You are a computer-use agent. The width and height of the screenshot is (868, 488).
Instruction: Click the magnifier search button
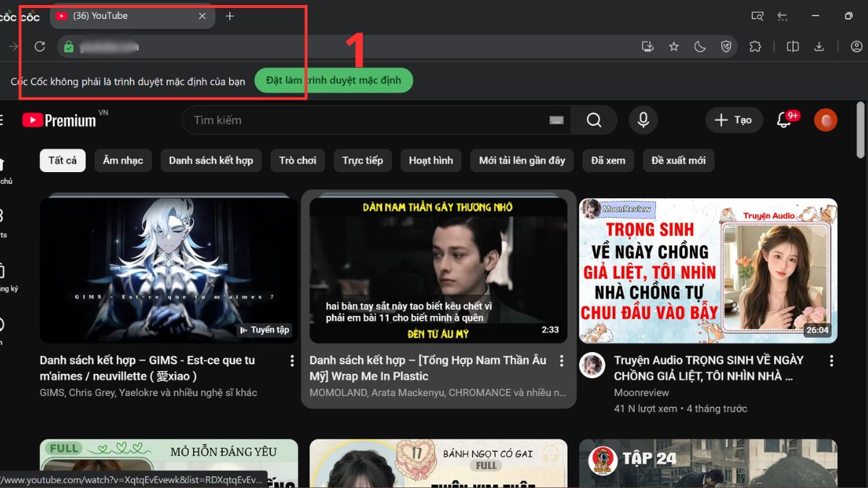594,120
